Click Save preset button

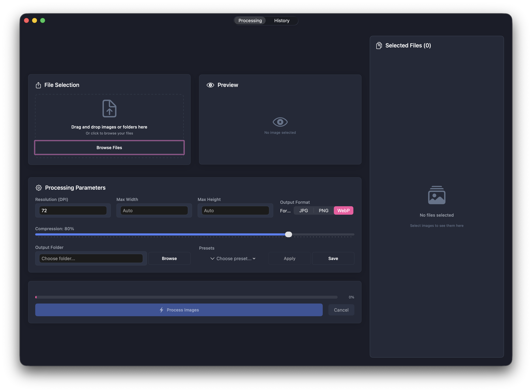point(333,259)
